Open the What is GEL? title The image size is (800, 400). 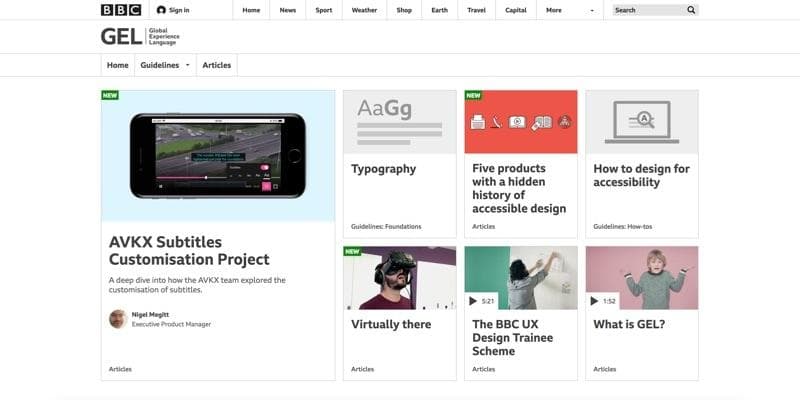coord(629,324)
